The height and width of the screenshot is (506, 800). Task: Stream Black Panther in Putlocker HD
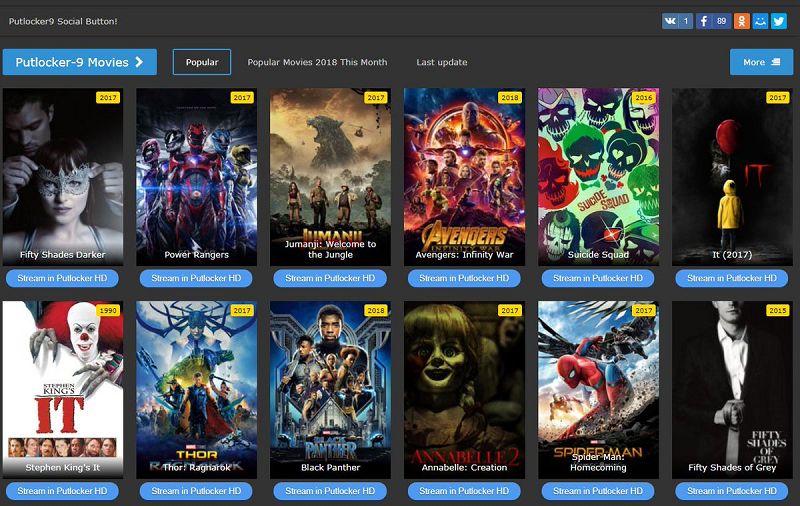330,491
